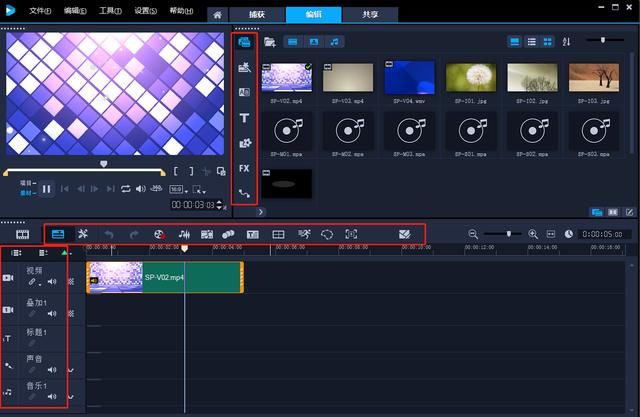
Task: Pause playback in the preview panel
Action: 46,189
